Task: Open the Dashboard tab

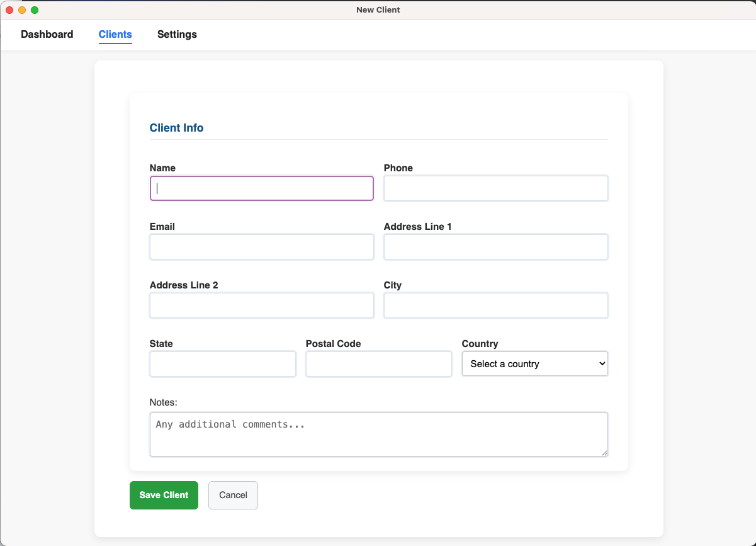Action: click(x=47, y=35)
